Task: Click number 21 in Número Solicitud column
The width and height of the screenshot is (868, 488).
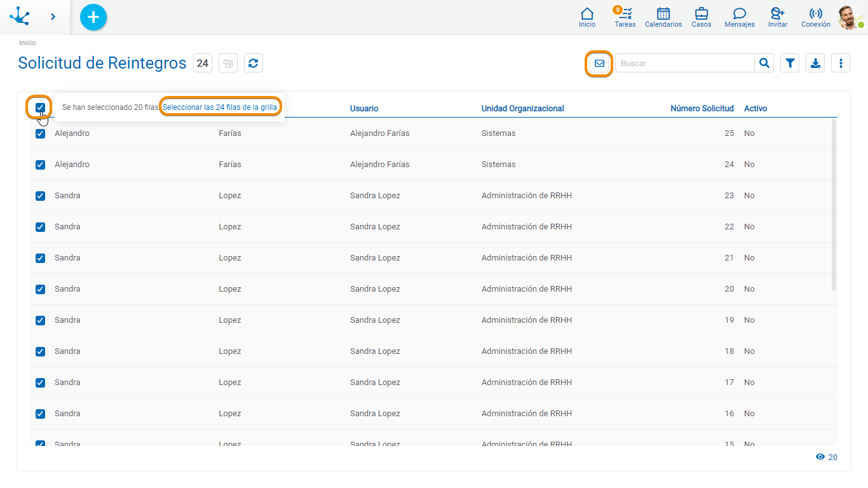Action: (729, 258)
